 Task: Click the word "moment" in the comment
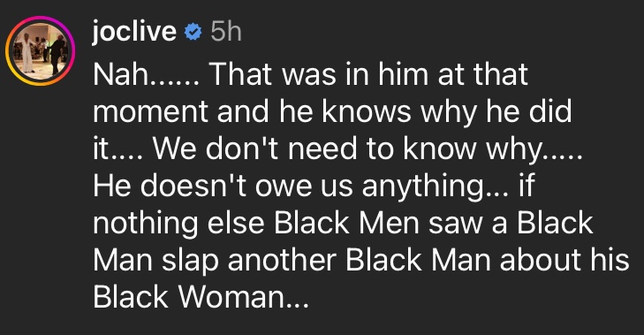[150, 111]
